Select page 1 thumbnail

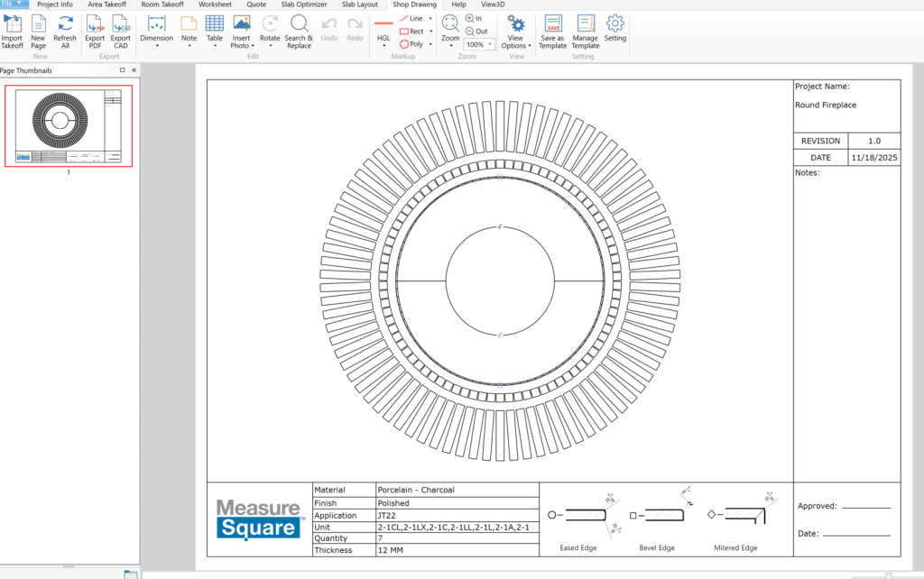tap(69, 126)
